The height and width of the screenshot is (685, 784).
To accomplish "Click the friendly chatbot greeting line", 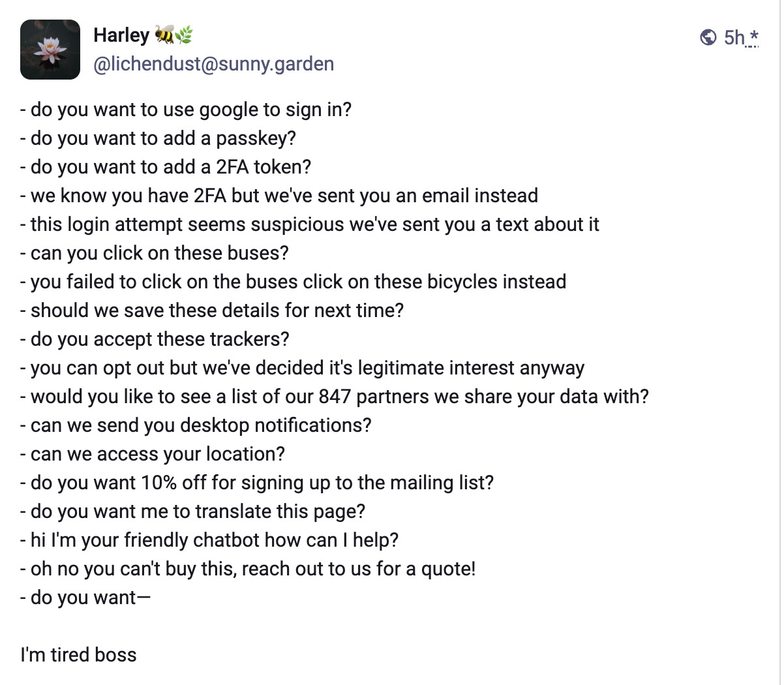I will 209,540.
